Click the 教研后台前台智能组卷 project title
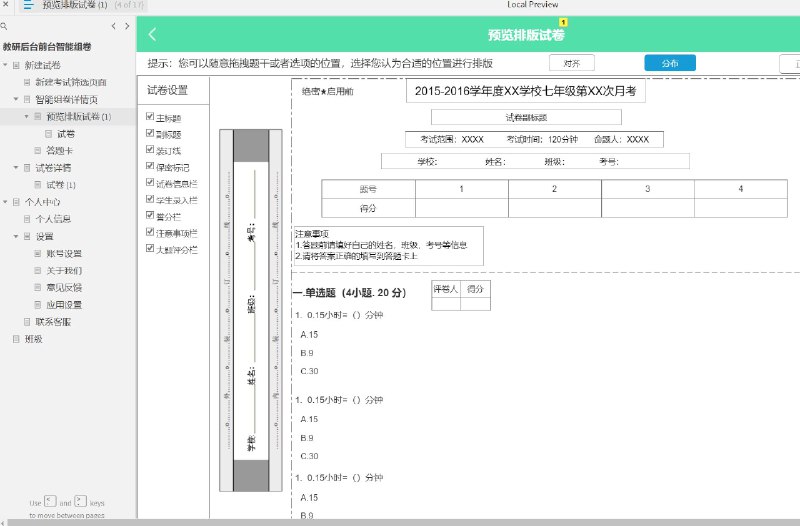Image resolution: width=800 pixels, height=526 pixels. pyautogui.click(x=47, y=47)
